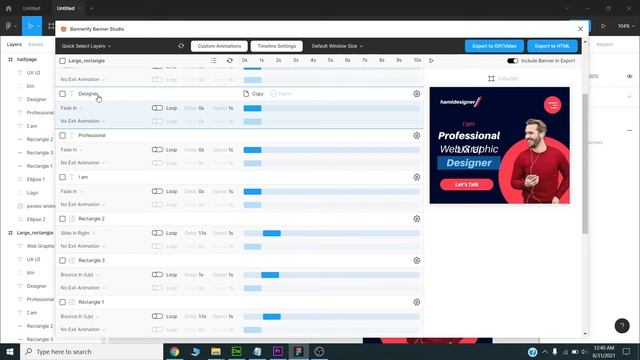Open Designer Fade In animation dropdown
The height and width of the screenshot is (360, 640).
pyautogui.click(x=71, y=108)
